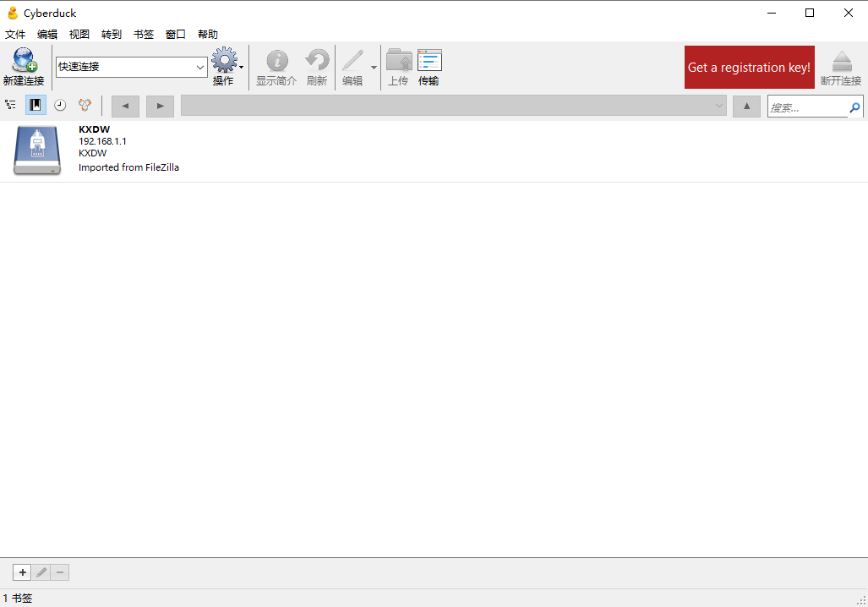The image size is (868, 607).
Task: Click into the 搜索 search field
Action: [x=808, y=107]
